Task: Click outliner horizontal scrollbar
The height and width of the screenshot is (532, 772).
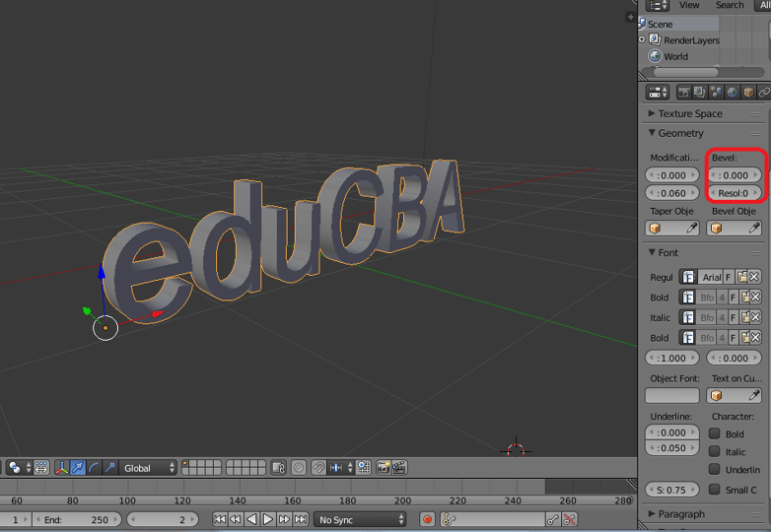Action: 685,72
